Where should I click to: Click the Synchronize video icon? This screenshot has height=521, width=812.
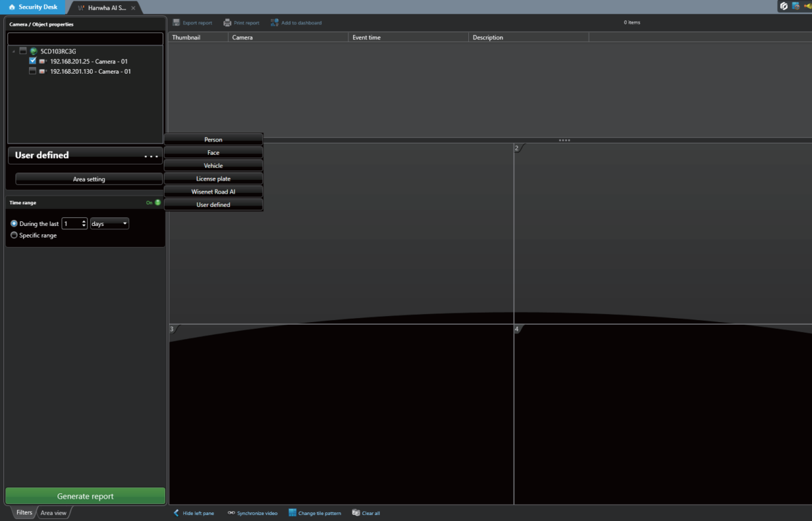[231, 513]
